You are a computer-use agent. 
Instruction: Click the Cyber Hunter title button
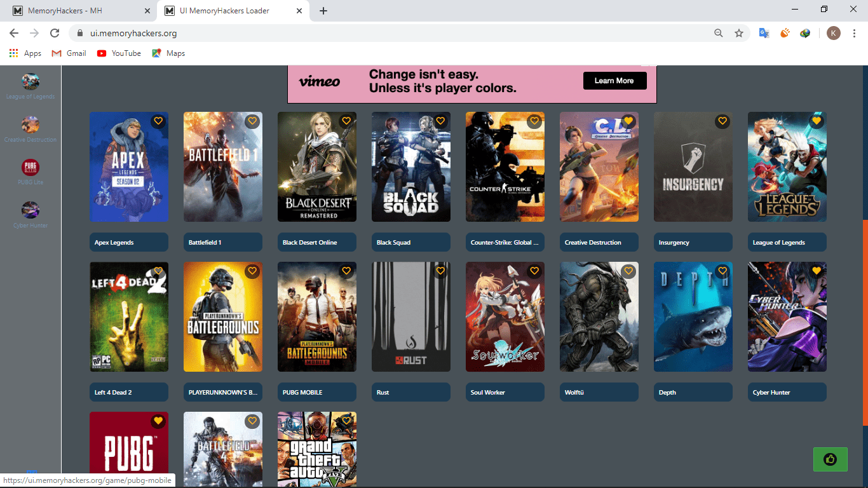pyautogui.click(x=787, y=392)
